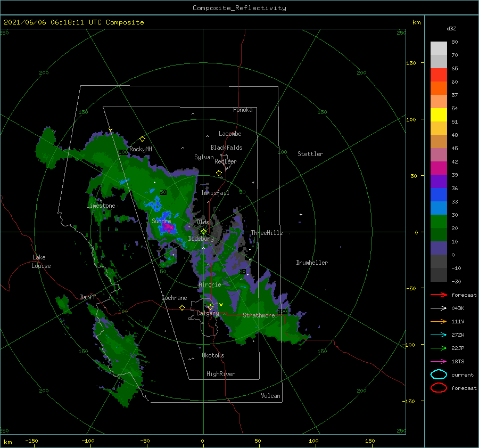Click the red forecast ellipse legend icon
The image size is (479, 448).
click(x=439, y=388)
